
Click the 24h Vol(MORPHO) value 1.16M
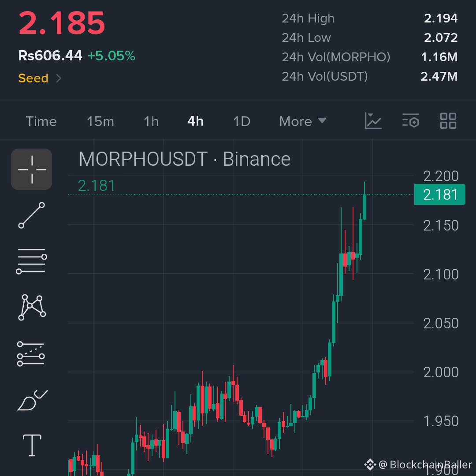click(x=439, y=57)
